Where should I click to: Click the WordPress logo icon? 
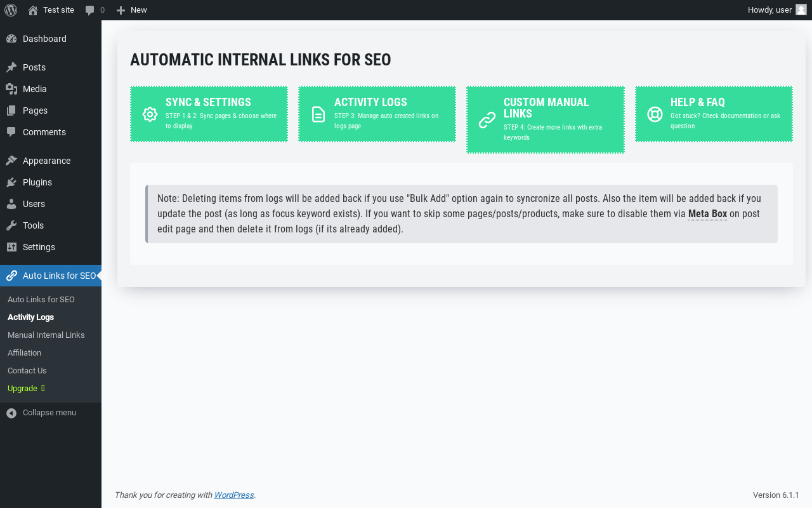pyautogui.click(x=10, y=10)
